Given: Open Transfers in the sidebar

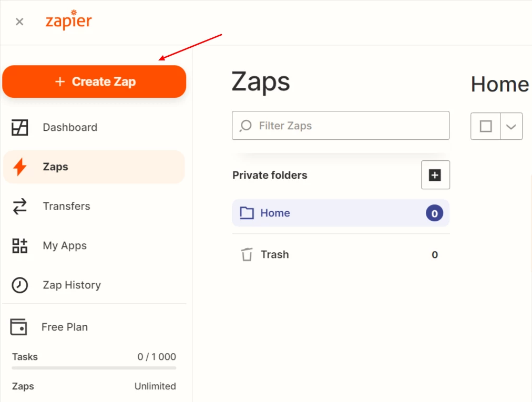Looking at the screenshot, I should 94,207.
